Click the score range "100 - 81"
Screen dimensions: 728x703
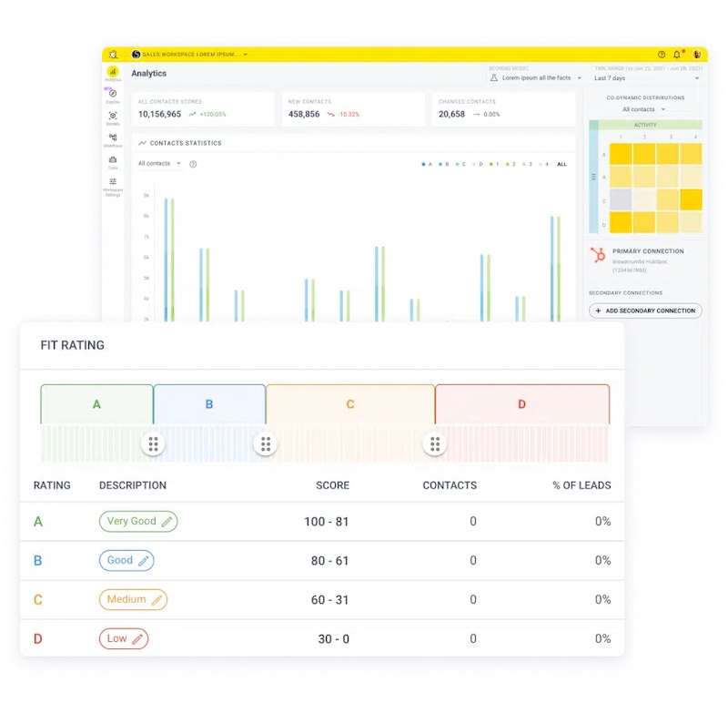coord(327,522)
